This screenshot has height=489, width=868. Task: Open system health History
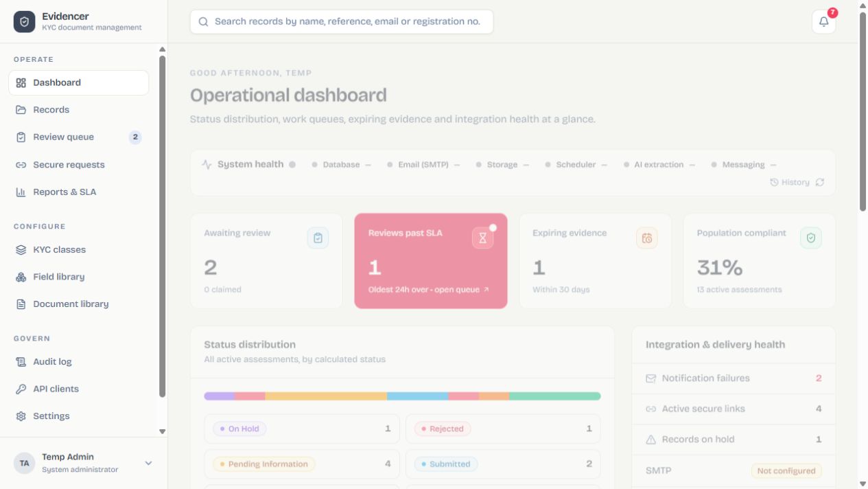pos(790,183)
